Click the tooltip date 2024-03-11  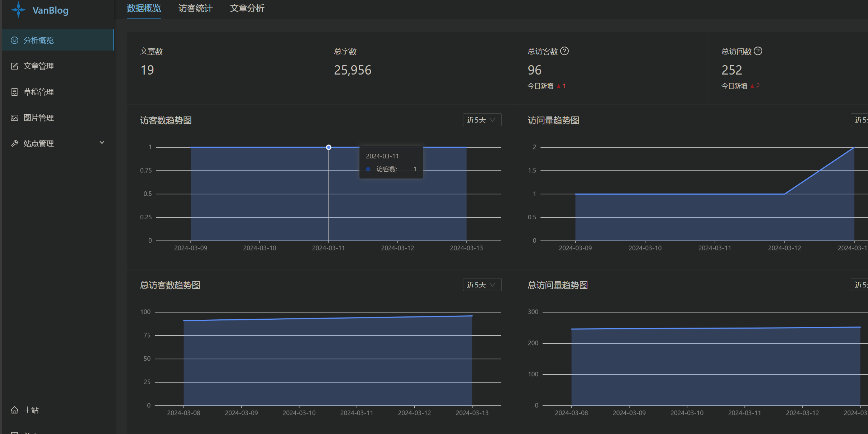pyautogui.click(x=382, y=156)
